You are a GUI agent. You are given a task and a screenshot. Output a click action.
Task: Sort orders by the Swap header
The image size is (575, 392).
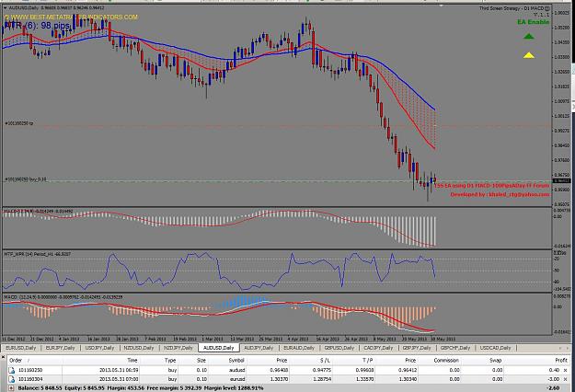tap(496, 361)
